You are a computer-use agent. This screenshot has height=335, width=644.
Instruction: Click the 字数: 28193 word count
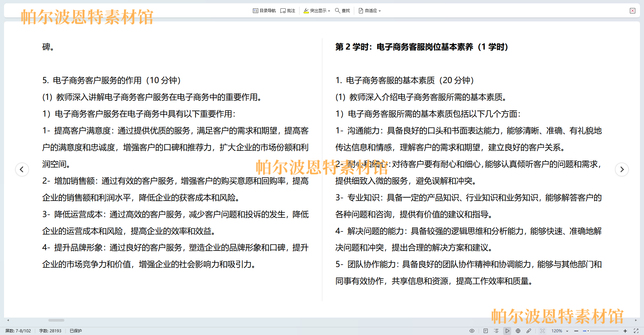tap(50, 331)
